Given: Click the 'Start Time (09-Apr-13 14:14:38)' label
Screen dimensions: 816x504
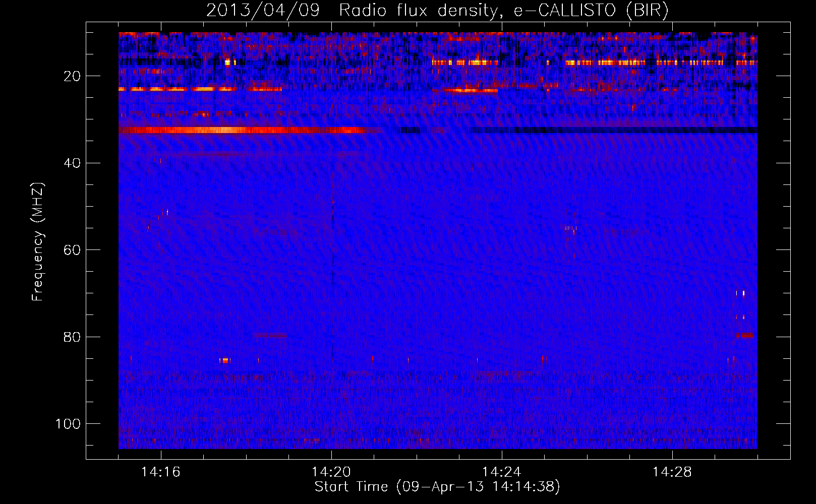Looking at the screenshot, I should [x=437, y=487].
